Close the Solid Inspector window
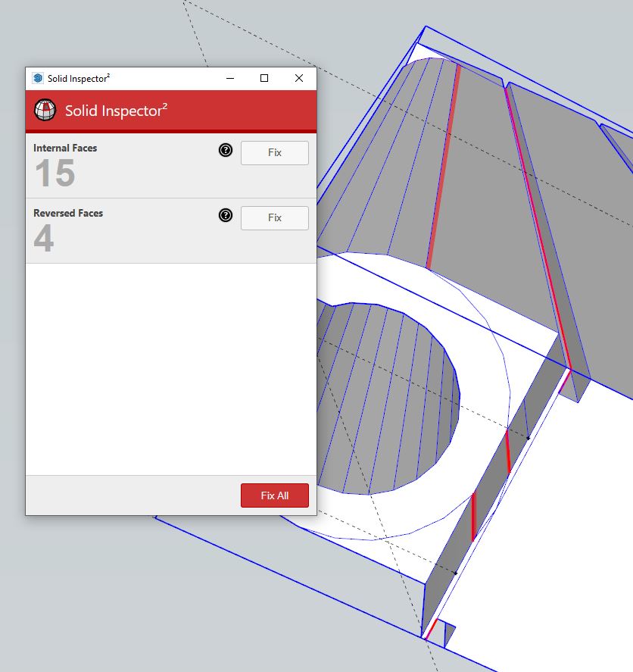Screen dimensions: 633x672 point(299,78)
